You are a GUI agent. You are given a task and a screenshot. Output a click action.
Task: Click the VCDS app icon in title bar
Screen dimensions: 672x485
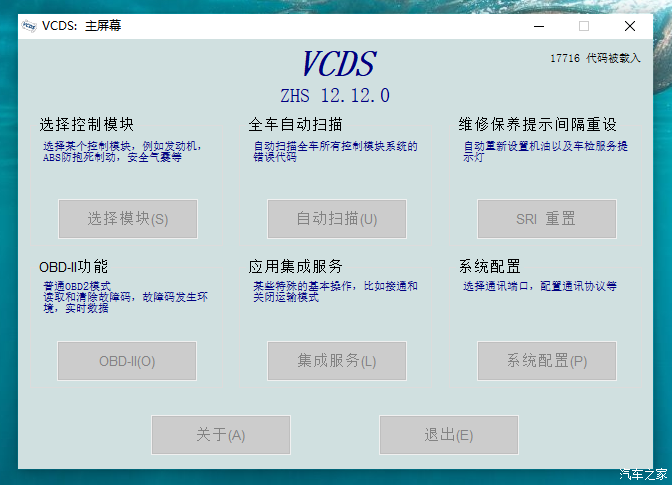(x=29, y=26)
